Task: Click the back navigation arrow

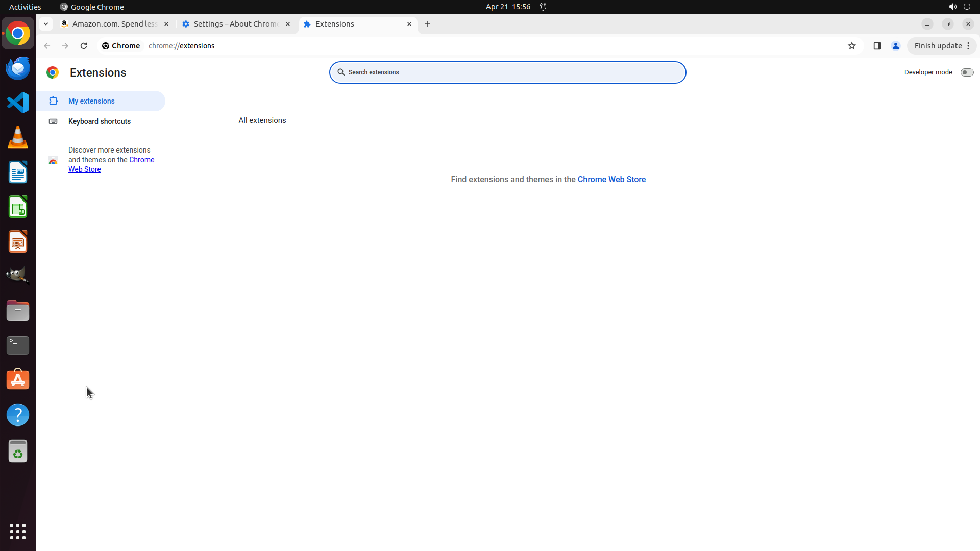Action: pyautogui.click(x=47, y=46)
